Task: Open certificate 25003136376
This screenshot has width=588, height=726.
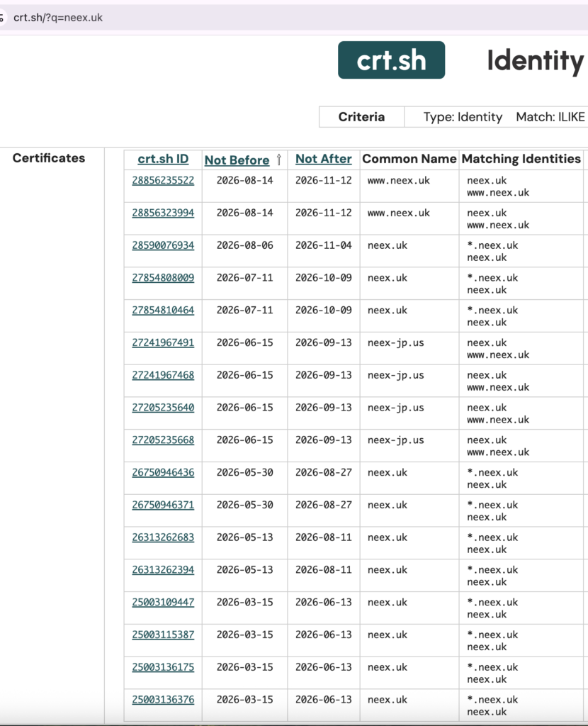Action: 163,699
